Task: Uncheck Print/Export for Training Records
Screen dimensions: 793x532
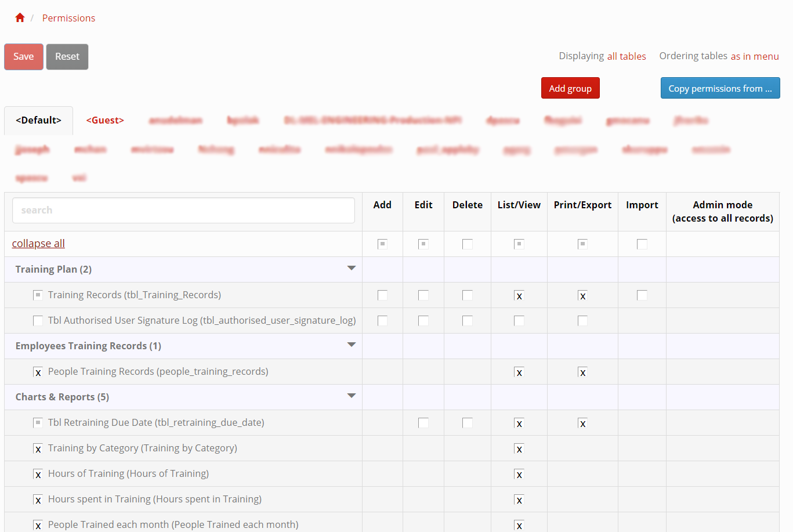Action: [582, 295]
